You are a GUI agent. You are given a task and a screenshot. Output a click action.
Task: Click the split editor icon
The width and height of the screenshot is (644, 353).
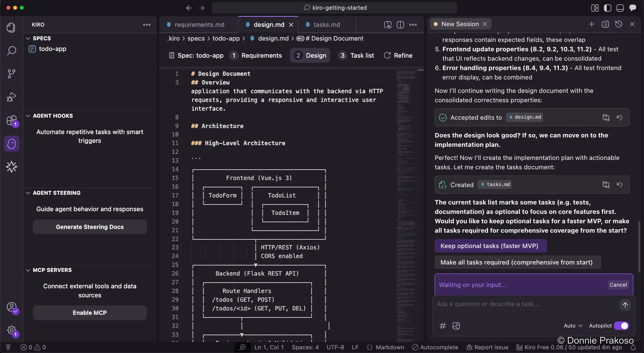(x=401, y=24)
